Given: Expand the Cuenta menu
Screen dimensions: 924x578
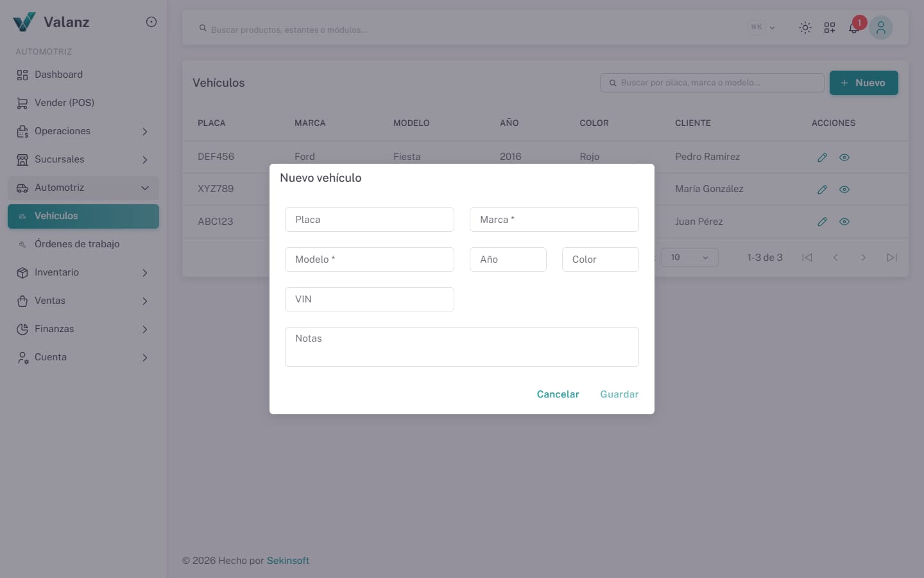Looking at the screenshot, I should 83,357.
